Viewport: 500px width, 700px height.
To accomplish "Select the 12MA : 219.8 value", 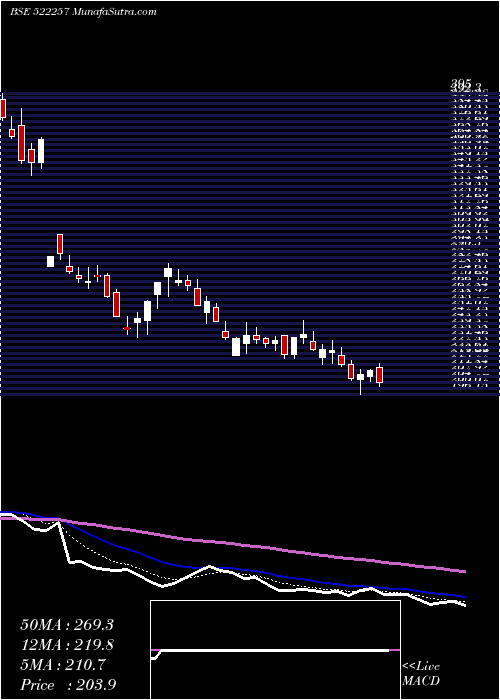I will (x=67, y=646).
